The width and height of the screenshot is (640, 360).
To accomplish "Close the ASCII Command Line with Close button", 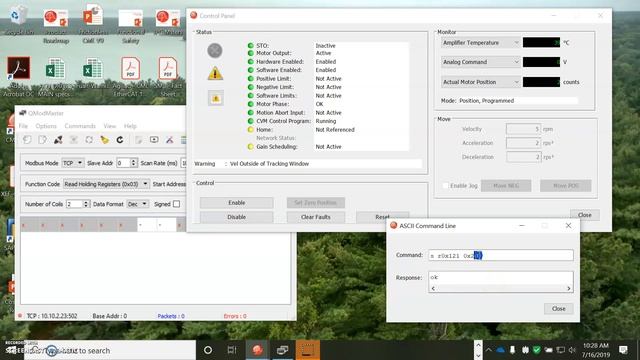I will [x=558, y=309].
